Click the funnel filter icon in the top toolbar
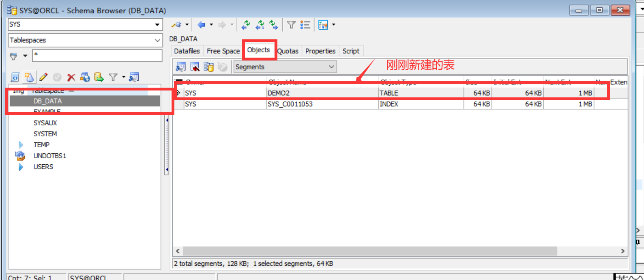 (291, 25)
